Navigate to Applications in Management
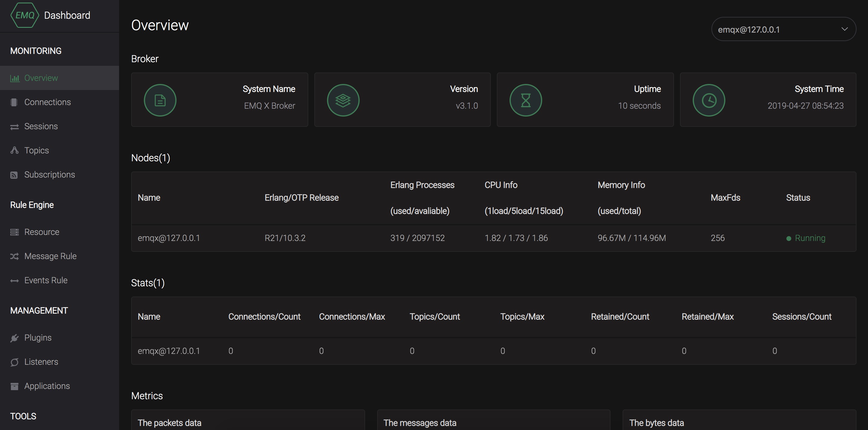The width and height of the screenshot is (868, 430). (x=47, y=386)
